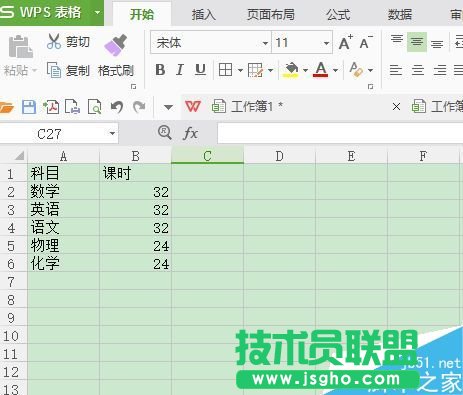Click the Copy icon

pyautogui.click(x=54, y=70)
